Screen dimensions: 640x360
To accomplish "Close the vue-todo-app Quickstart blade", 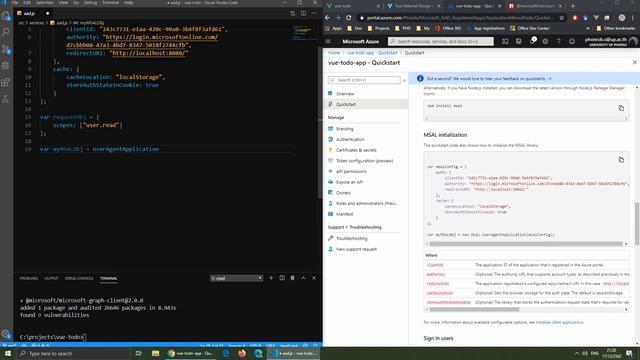I will 635,62.
